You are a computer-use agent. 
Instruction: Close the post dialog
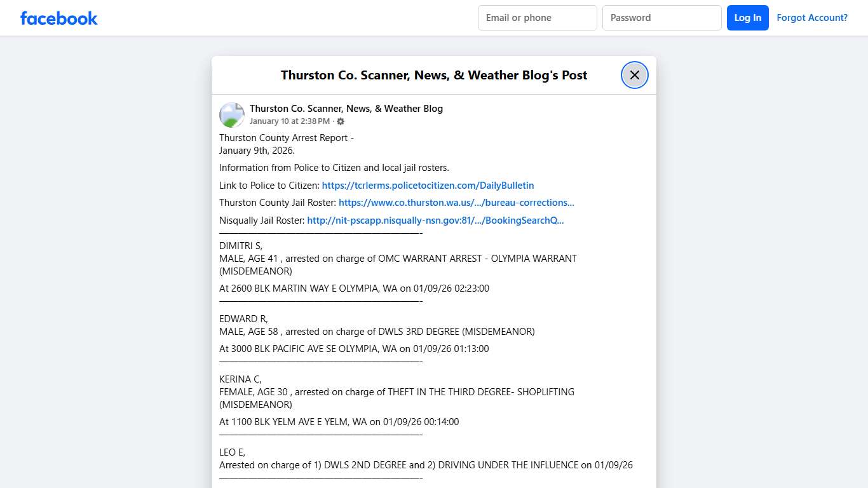point(634,74)
